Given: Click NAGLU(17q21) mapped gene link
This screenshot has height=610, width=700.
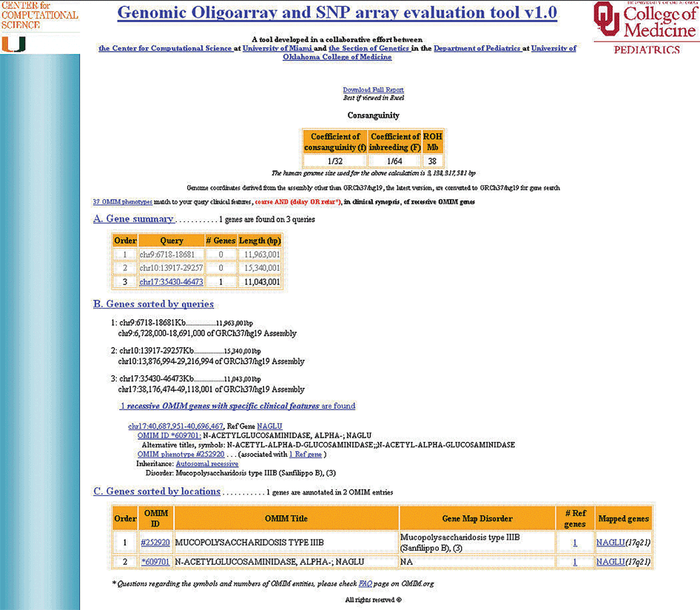Looking at the screenshot, I should pos(622,542).
